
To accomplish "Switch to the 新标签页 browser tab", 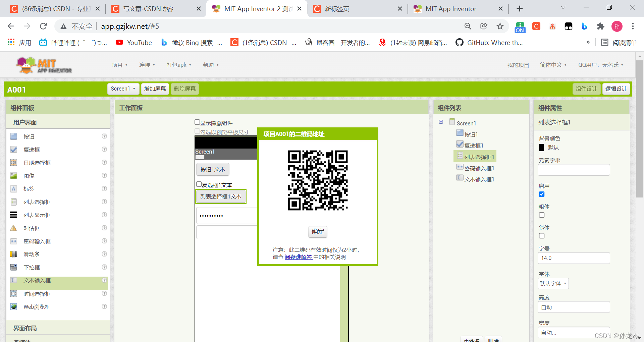I will 358,9.
